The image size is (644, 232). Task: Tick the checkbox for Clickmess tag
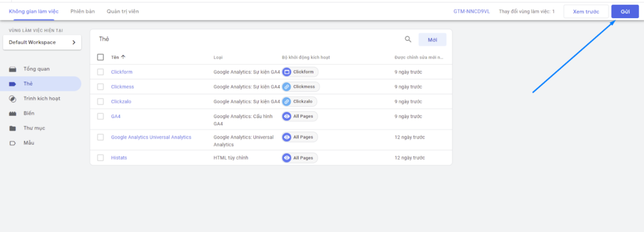tap(101, 87)
